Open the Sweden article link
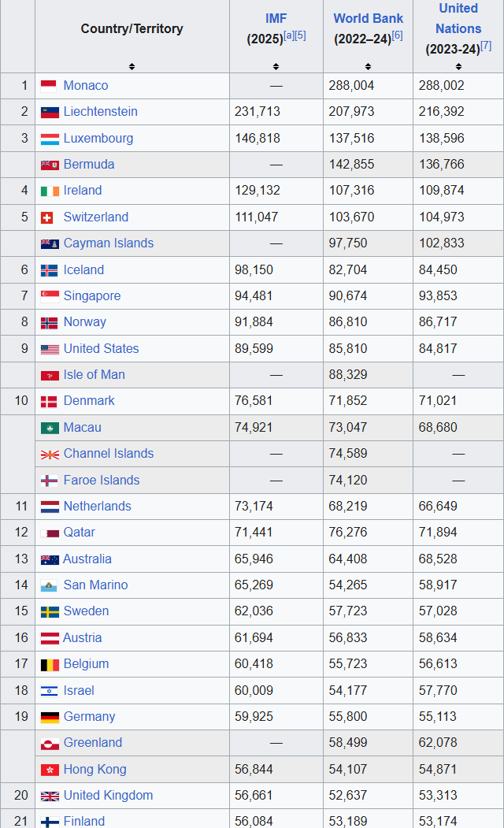This screenshot has height=828, width=504. [86, 611]
